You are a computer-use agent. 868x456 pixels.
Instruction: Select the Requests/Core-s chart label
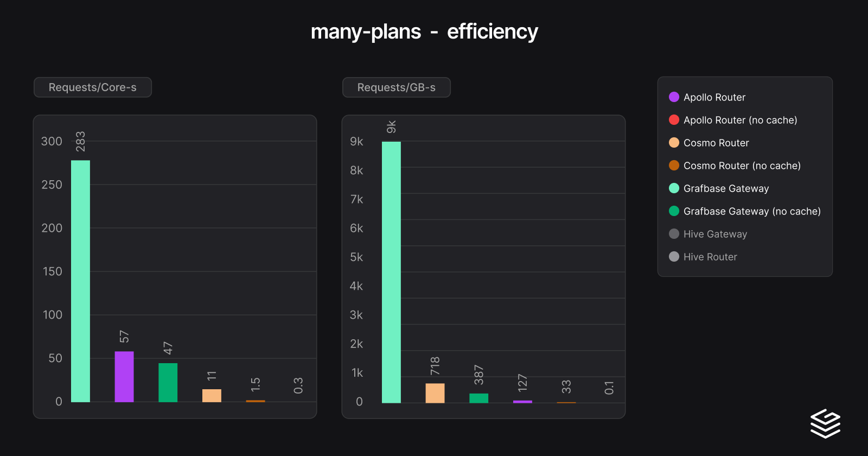coord(93,87)
